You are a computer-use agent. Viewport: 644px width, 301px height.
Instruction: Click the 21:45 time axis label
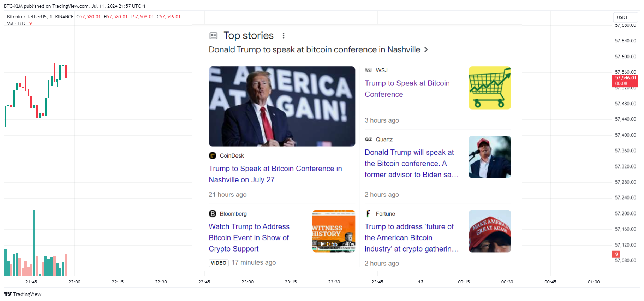click(31, 282)
